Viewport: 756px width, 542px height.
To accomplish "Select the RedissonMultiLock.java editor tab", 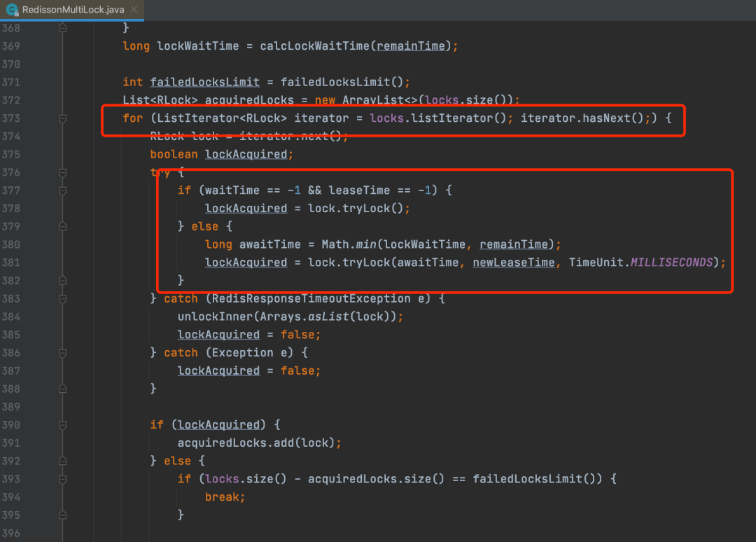I will (72, 10).
